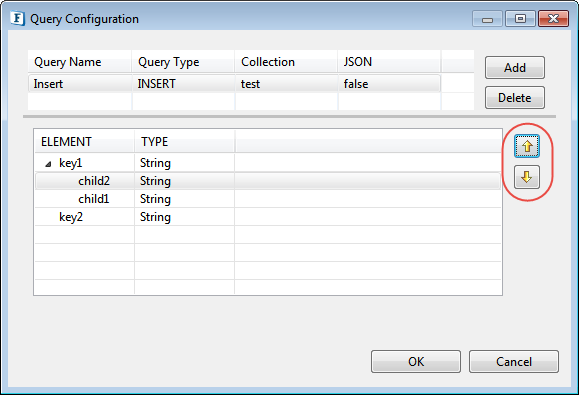Select the child1 element row
Screen dimensions: 579x395
coord(268,199)
